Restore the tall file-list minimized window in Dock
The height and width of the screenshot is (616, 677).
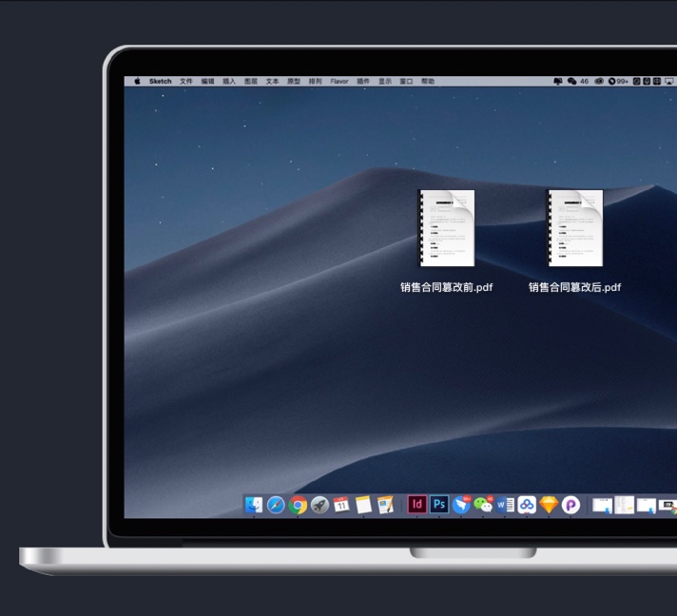tap(625, 505)
